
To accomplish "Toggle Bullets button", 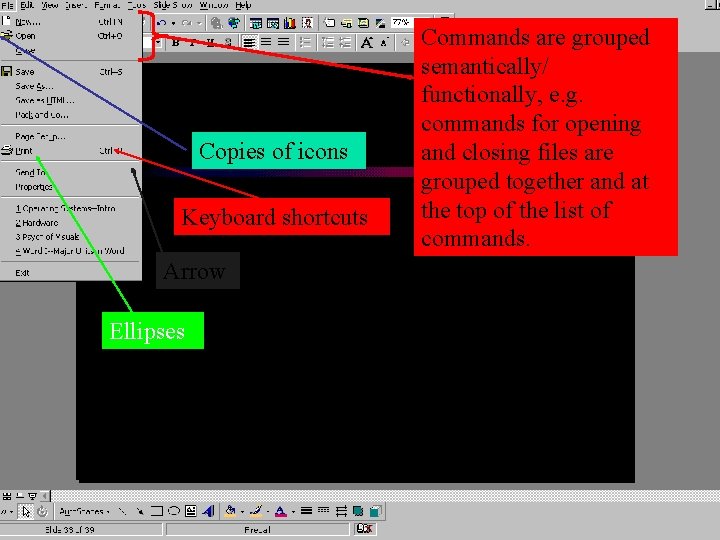I will pyautogui.click(x=305, y=43).
